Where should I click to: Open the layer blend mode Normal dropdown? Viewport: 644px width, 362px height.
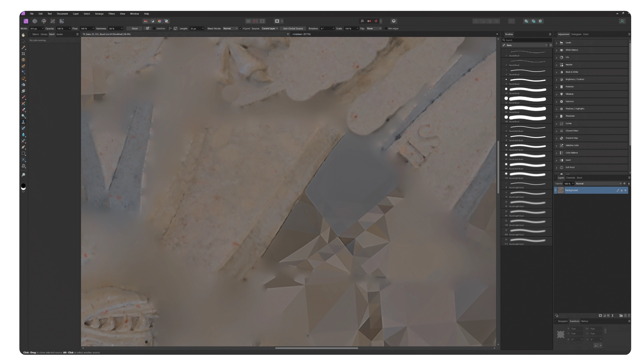click(598, 184)
